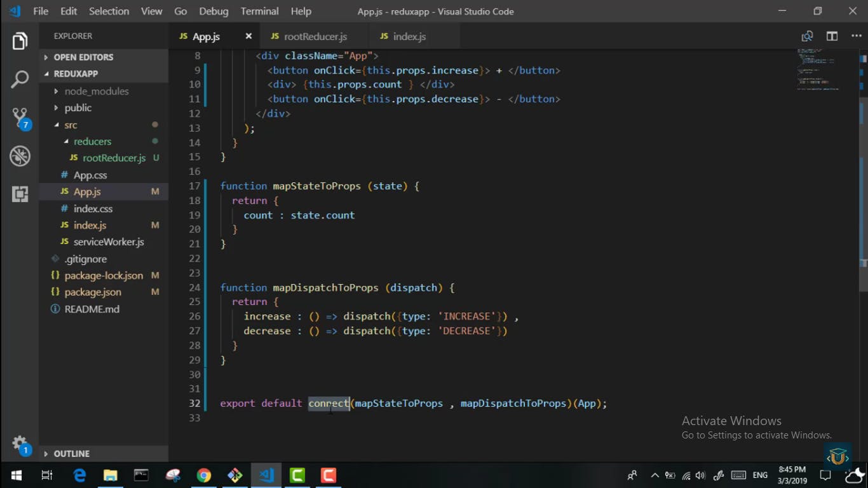Open the Terminal menu
This screenshot has height=488, width=868.
(x=259, y=11)
